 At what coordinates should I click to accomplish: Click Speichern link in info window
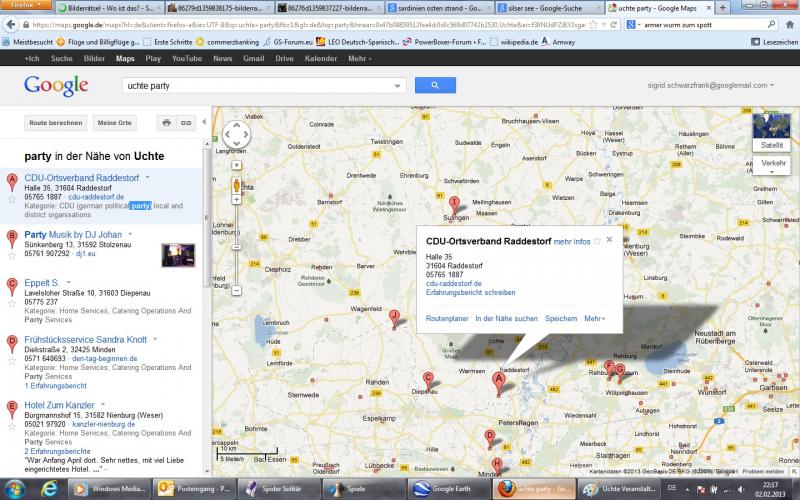[561, 318]
